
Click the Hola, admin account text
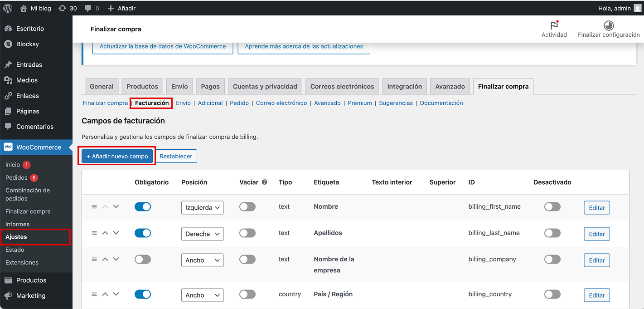click(615, 8)
